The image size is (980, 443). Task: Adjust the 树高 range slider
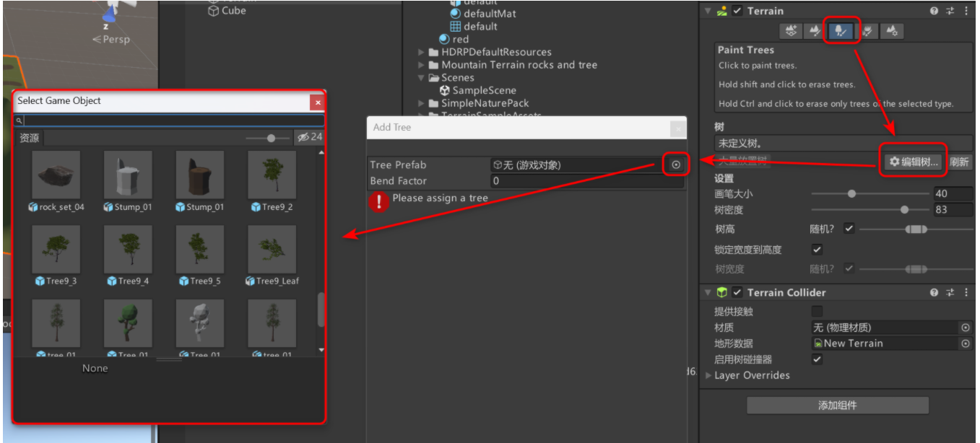point(916,229)
